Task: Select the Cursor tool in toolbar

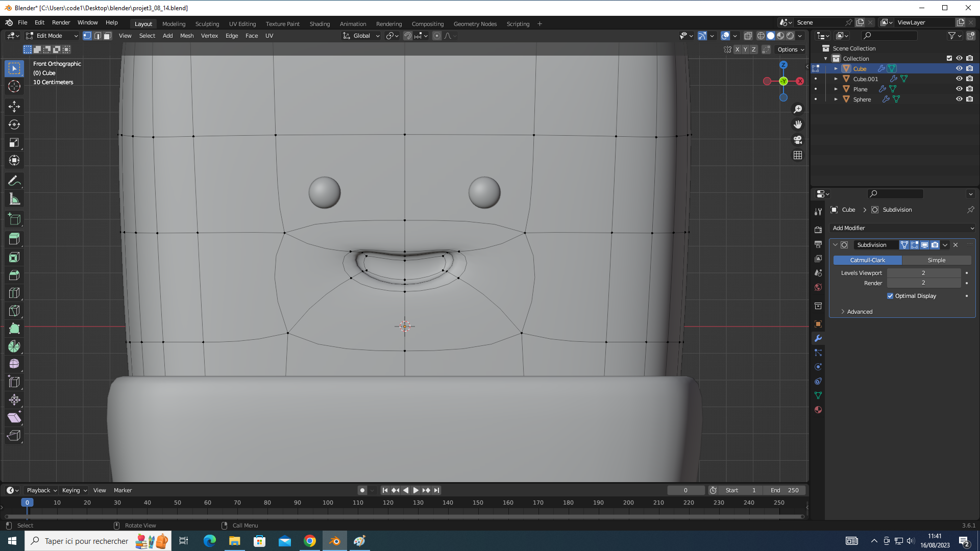Action: click(x=14, y=86)
